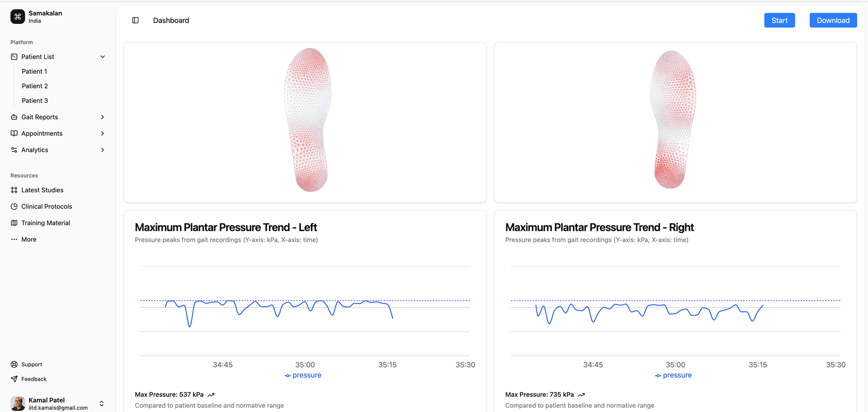Click the Latest Studies hash icon

[x=14, y=190]
